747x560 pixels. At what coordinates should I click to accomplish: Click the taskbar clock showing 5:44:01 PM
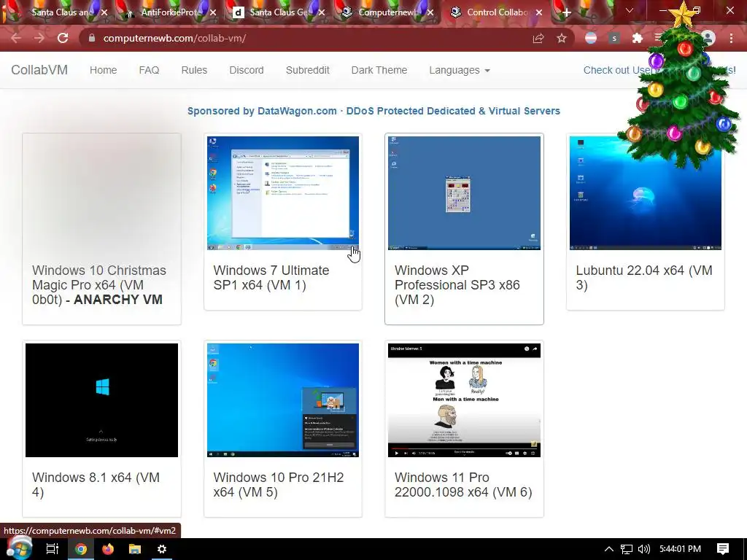(681, 549)
